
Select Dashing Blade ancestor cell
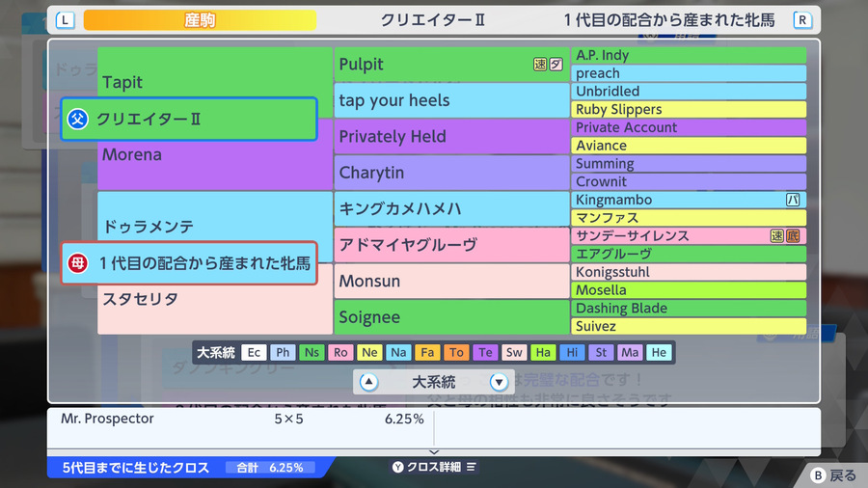coord(689,309)
